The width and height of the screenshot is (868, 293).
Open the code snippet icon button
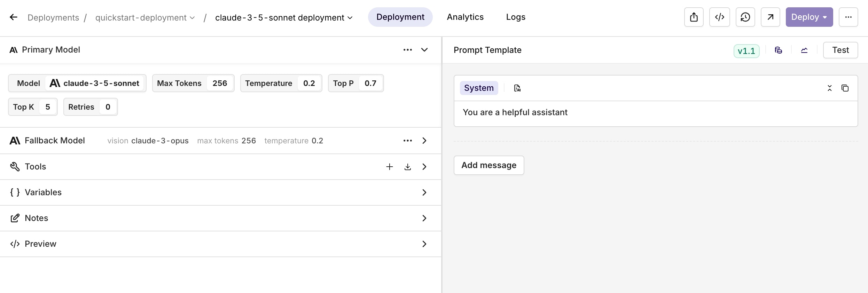pyautogui.click(x=719, y=17)
